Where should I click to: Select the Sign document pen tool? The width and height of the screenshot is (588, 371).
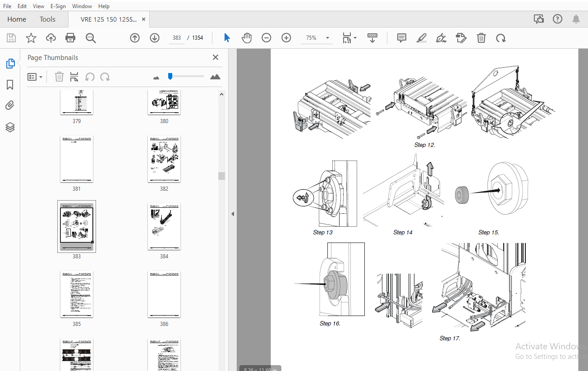click(441, 38)
